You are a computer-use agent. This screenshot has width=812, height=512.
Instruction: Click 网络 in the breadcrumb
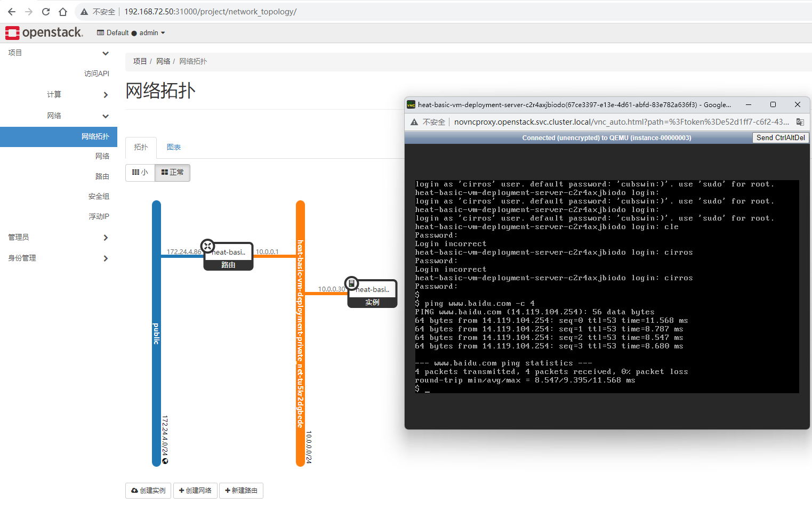(x=163, y=61)
